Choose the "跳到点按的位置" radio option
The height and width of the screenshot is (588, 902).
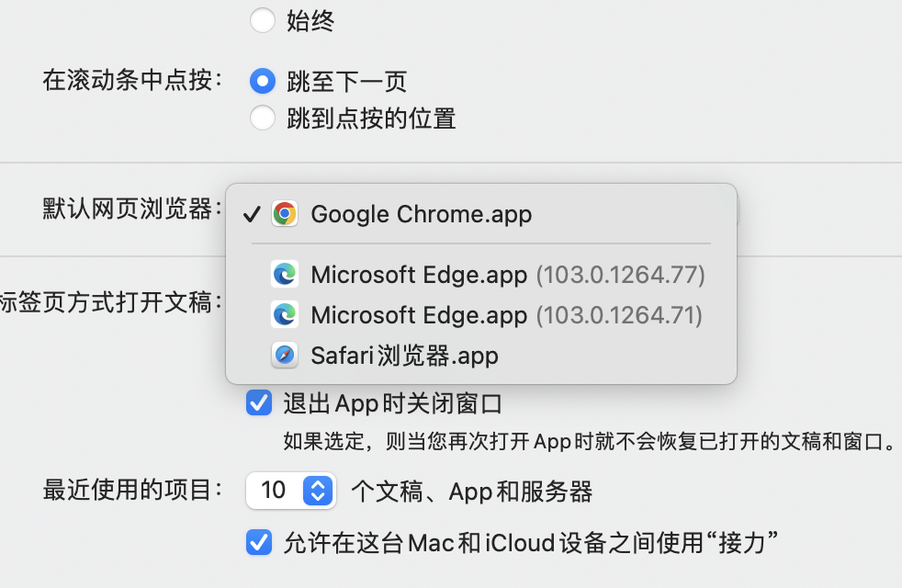click(x=263, y=119)
